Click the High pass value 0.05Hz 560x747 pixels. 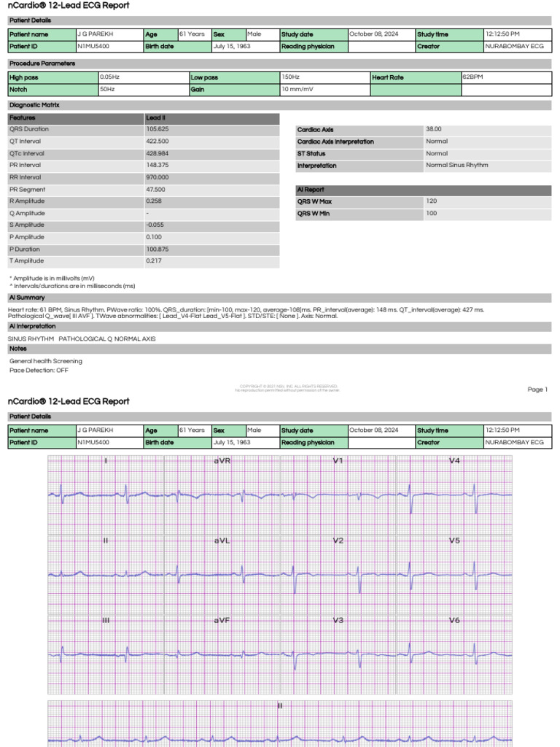click(109, 77)
